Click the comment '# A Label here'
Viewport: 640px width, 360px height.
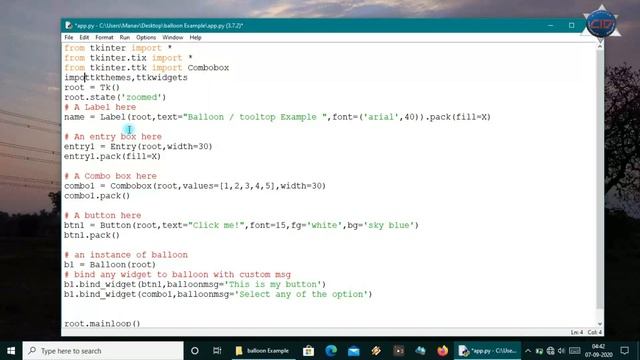pos(100,107)
